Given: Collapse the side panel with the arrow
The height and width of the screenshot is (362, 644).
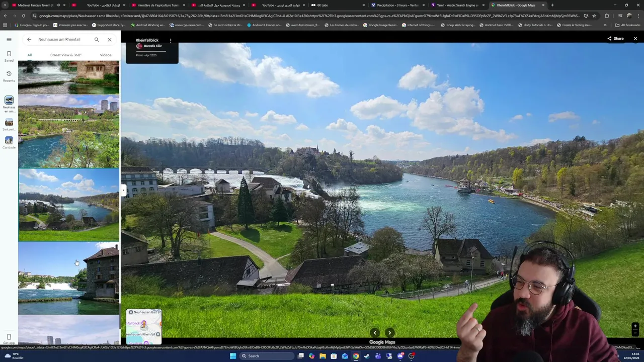Looking at the screenshot, I should 123,191.
